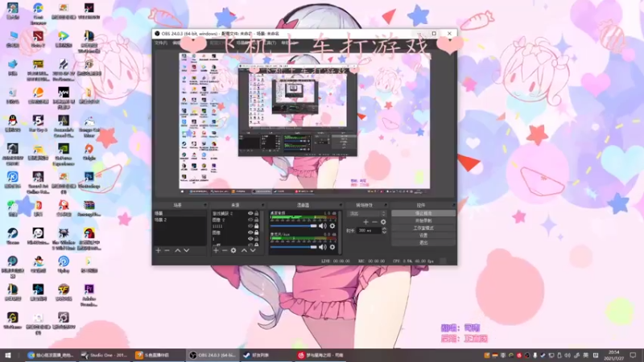Screen dimensions: 644x362
Task: Move the selected source down in the Sources panel
Action: click(x=253, y=250)
